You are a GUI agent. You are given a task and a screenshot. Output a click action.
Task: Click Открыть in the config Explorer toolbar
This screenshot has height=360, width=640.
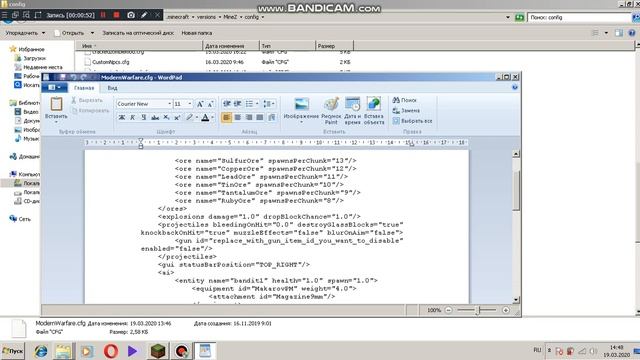tap(73, 33)
